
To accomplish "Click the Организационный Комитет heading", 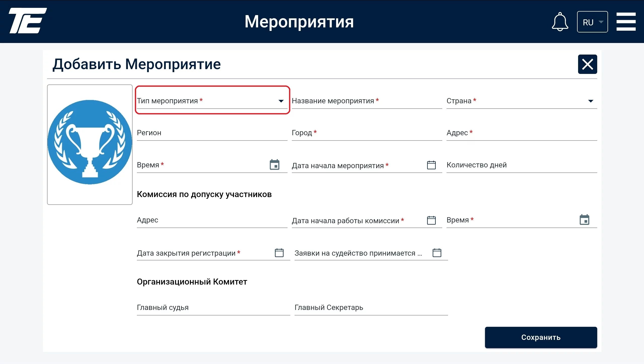I will pos(192,282).
